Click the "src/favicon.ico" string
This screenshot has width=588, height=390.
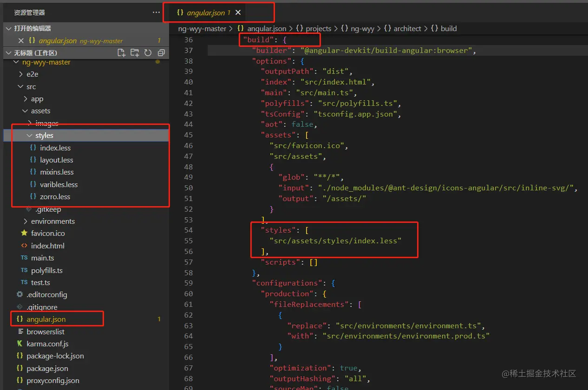click(x=307, y=146)
